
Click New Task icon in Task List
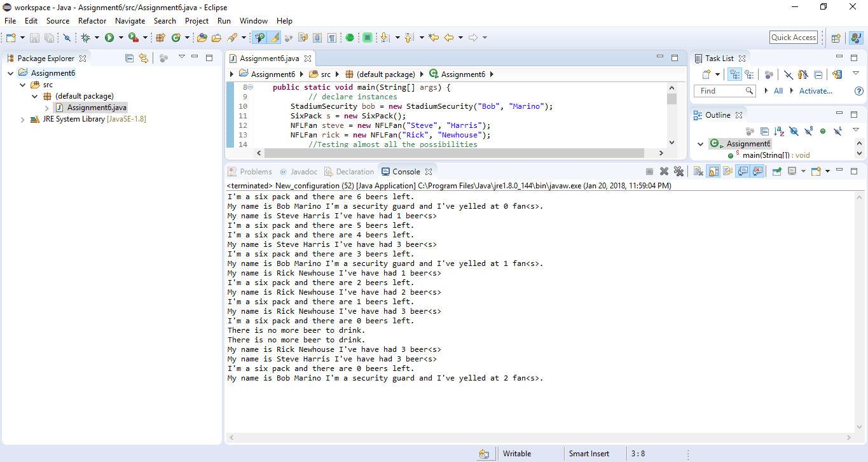coord(706,74)
